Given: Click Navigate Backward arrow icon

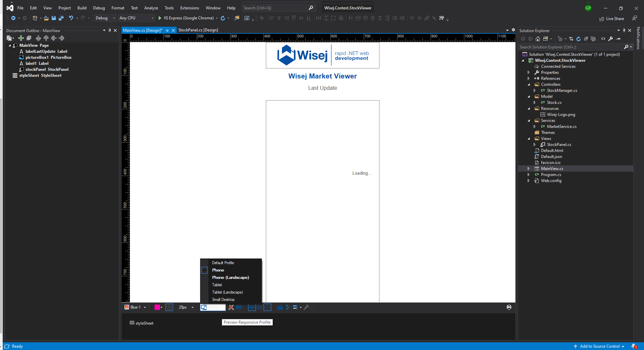Looking at the screenshot, I should [x=13, y=18].
